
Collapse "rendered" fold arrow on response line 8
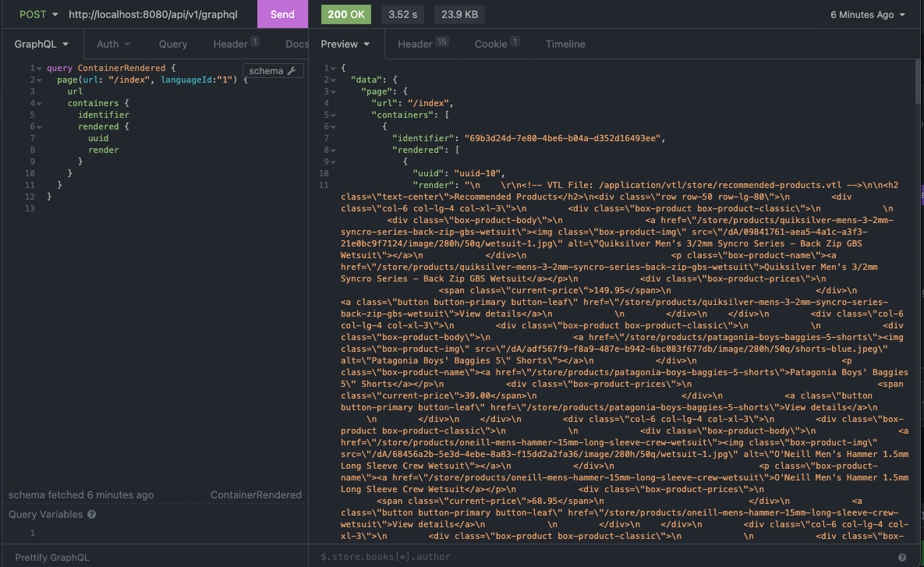point(333,151)
